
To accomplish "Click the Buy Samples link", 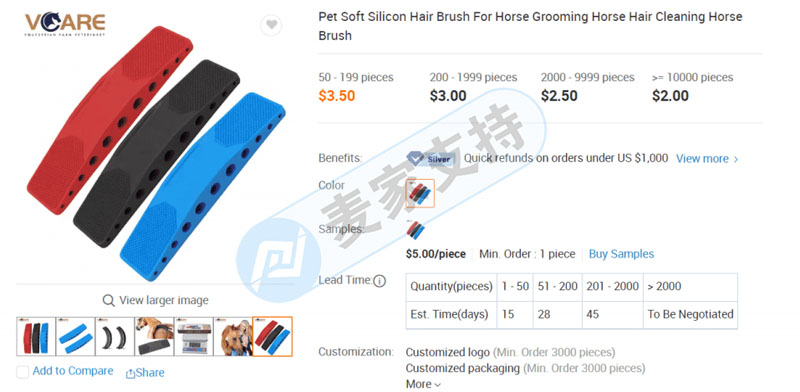I will tap(621, 254).
